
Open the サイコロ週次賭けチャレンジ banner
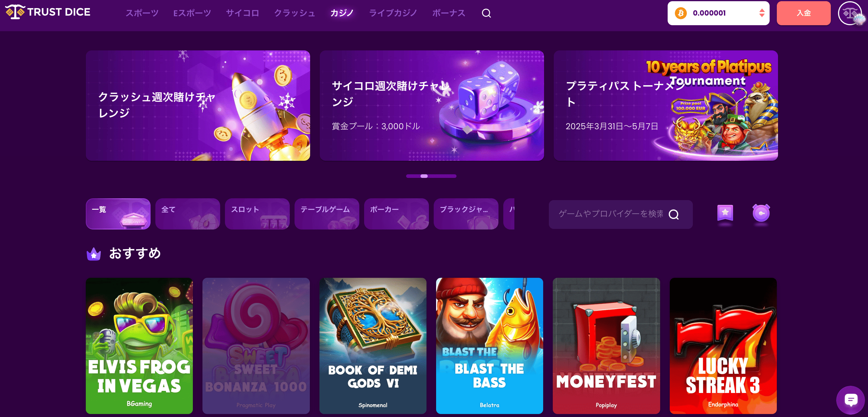tap(432, 106)
